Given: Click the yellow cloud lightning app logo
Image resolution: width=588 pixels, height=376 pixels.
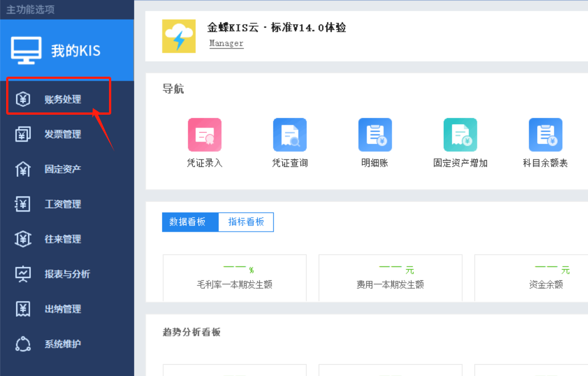Looking at the screenshot, I should [179, 36].
